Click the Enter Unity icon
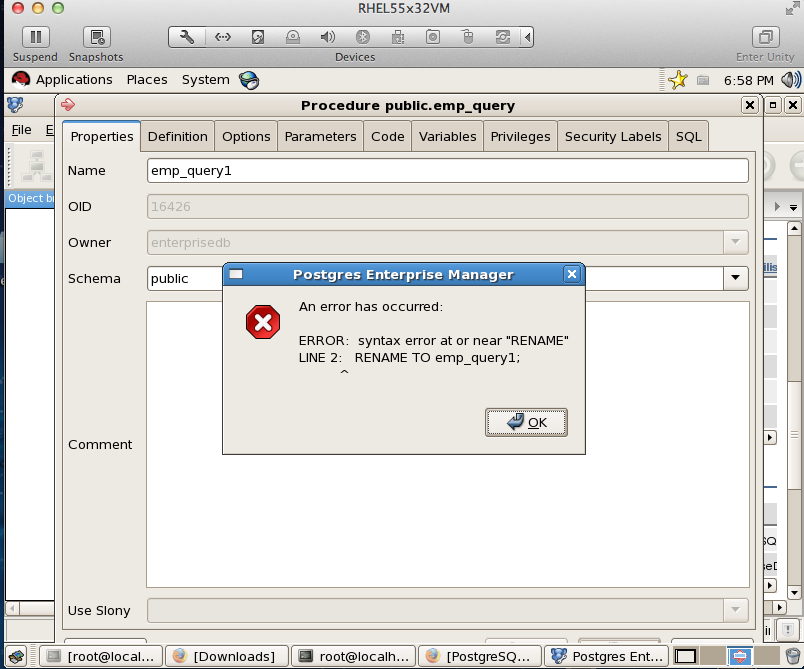Image resolution: width=804 pixels, height=669 pixels. tap(765, 37)
